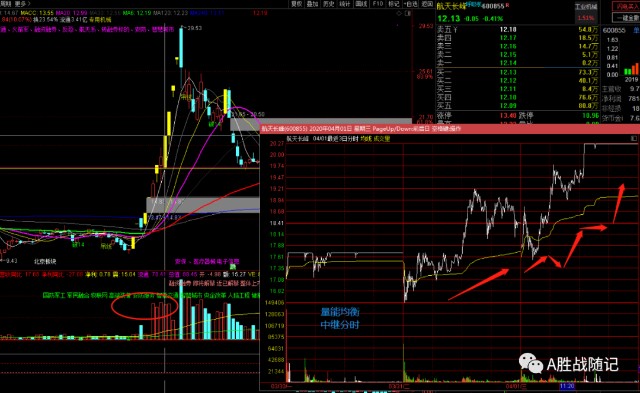Click the 涨停 price 13.40 value
The width and height of the screenshot is (640, 393).
(x=508, y=115)
